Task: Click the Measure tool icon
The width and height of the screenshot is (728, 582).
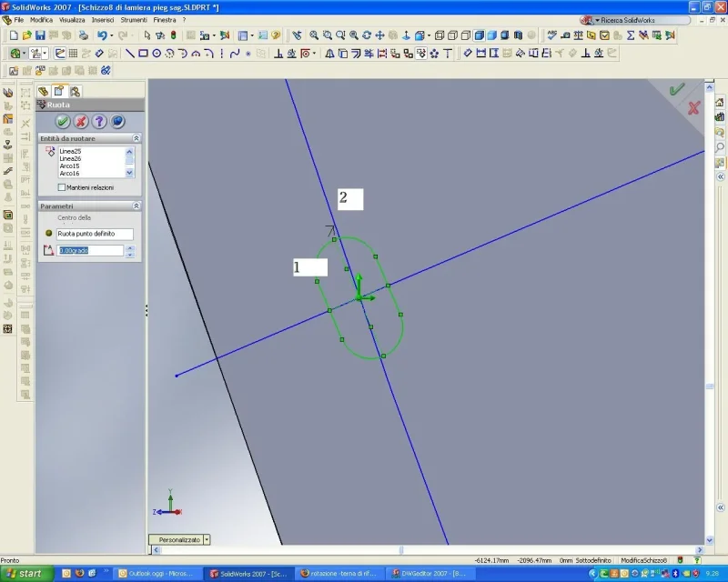Action: (565, 35)
